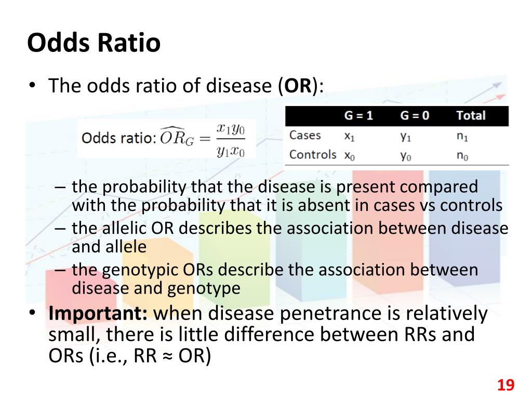
Task: Select the Controls row label
Action: pyautogui.click(x=313, y=155)
